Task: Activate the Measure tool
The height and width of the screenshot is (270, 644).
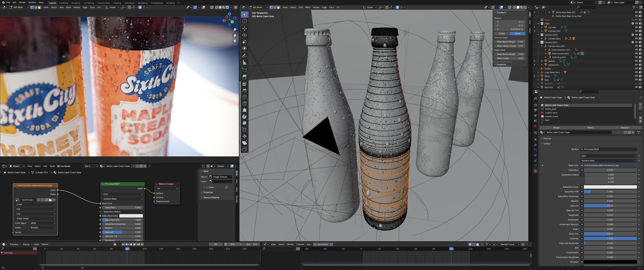Action: (244, 63)
